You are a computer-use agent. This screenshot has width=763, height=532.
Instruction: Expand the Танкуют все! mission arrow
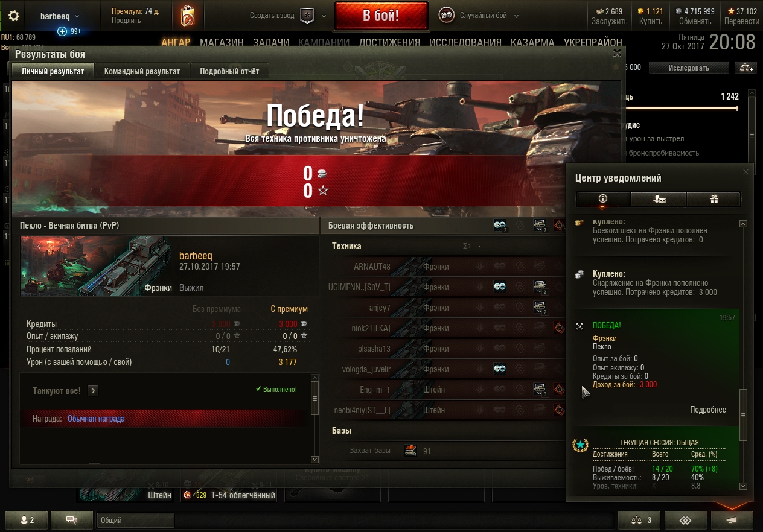[x=93, y=390]
